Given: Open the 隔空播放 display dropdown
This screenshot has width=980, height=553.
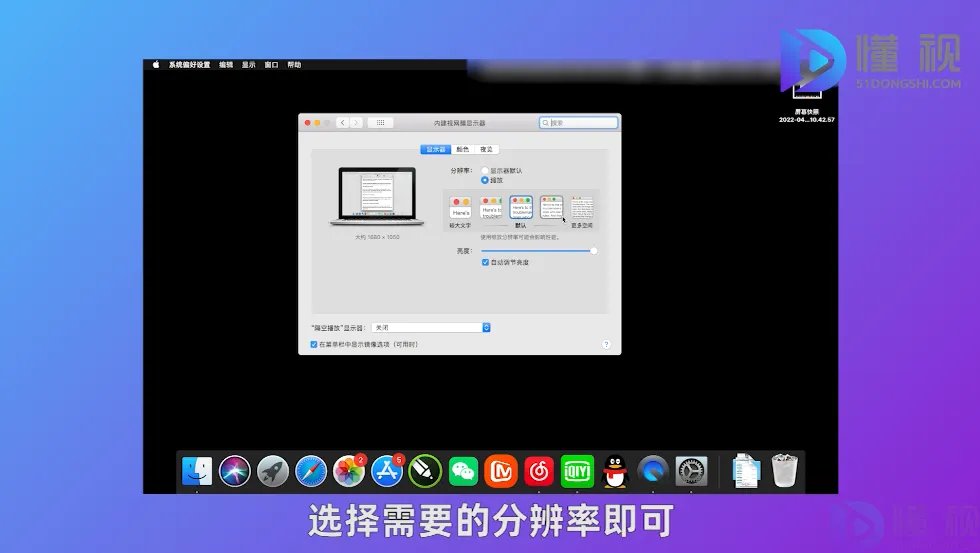Looking at the screenshot, I should [x=431, y=327].
